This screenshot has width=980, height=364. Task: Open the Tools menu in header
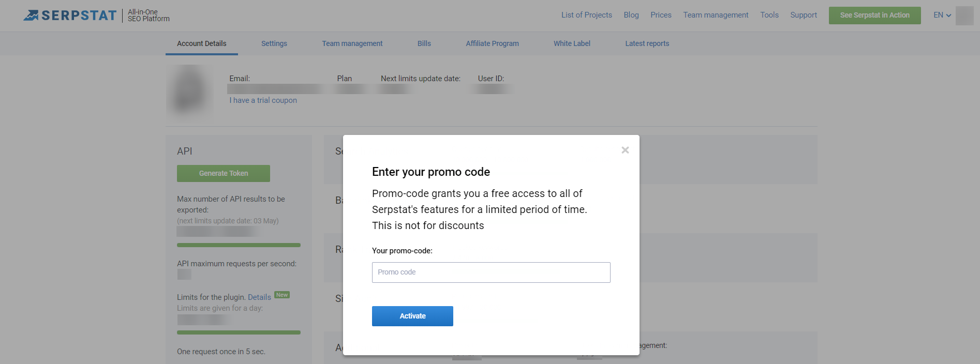[769, 16]
